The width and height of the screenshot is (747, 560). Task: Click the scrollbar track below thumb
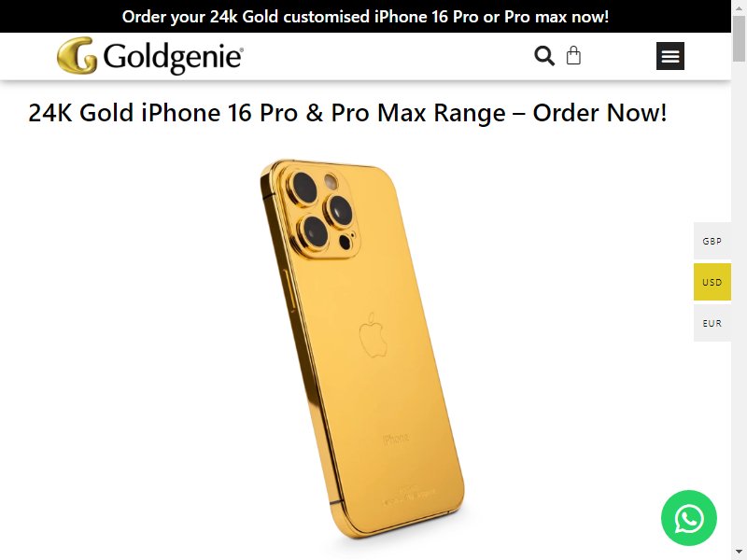739,305
